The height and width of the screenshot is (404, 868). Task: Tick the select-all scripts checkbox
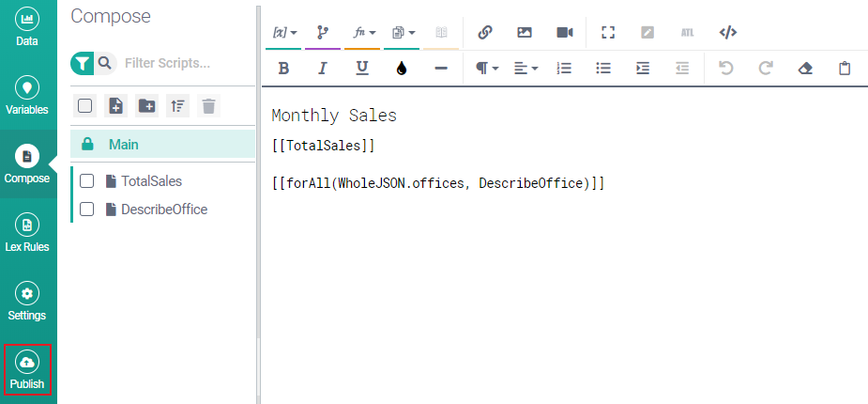click(84, 105)
